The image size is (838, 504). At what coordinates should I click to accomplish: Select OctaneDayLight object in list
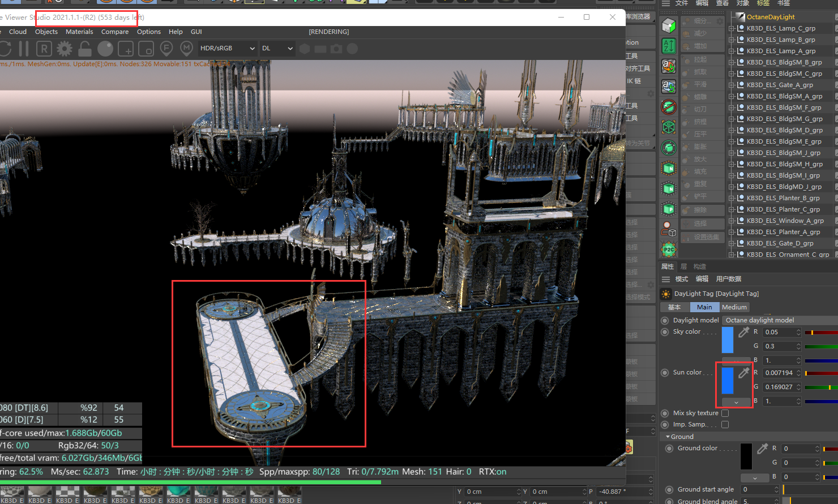tap(770, 17)
